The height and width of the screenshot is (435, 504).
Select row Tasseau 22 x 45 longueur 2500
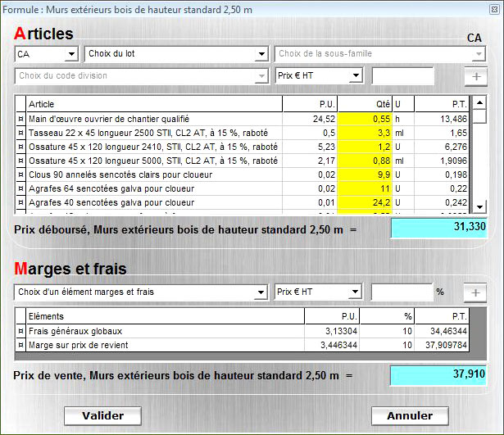(243, 133)
